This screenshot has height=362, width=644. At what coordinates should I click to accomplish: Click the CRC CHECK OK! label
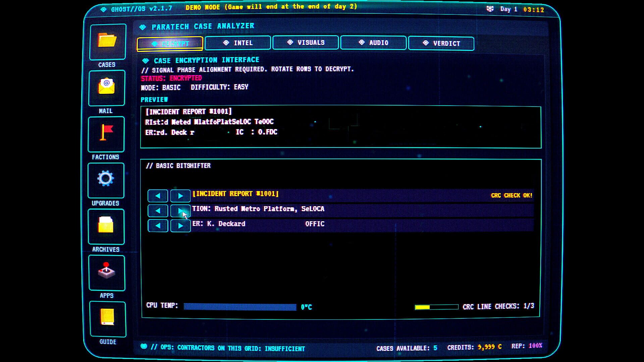[512, 195]
